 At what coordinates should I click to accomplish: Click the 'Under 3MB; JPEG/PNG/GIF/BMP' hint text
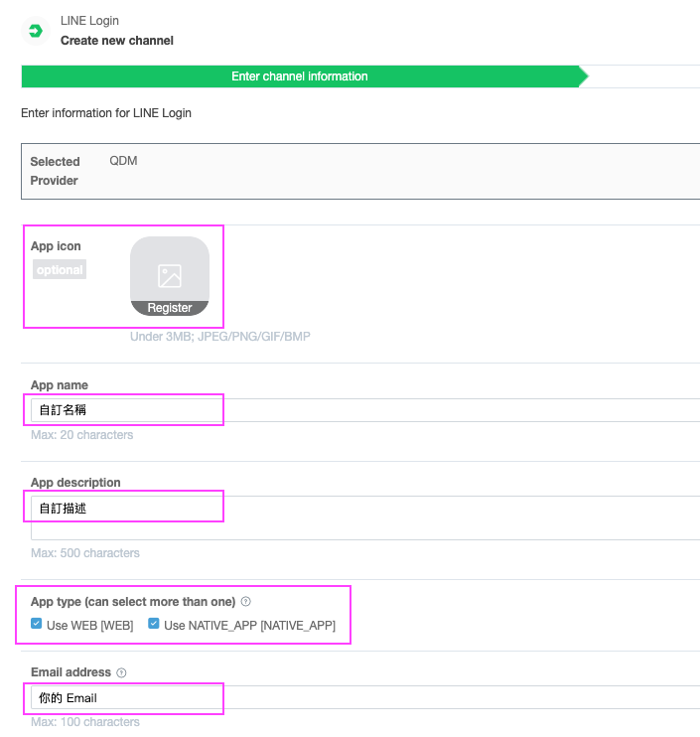tap(219, 337)
